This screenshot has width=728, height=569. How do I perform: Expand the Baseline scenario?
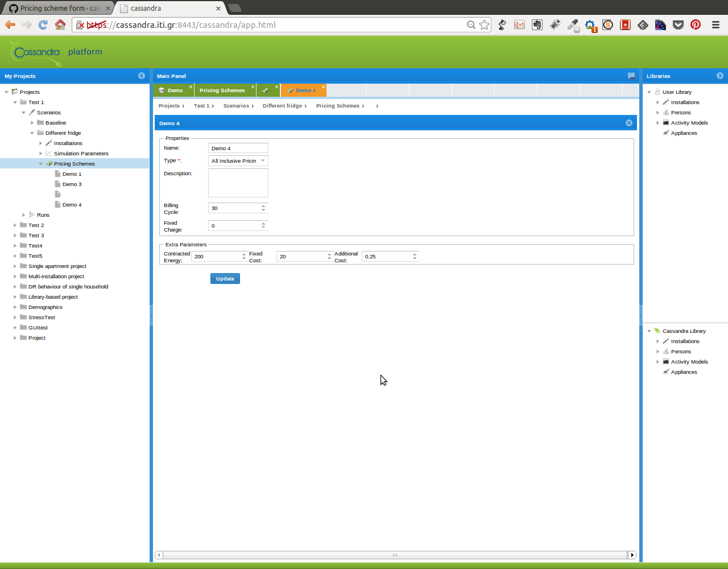[32, 123]
